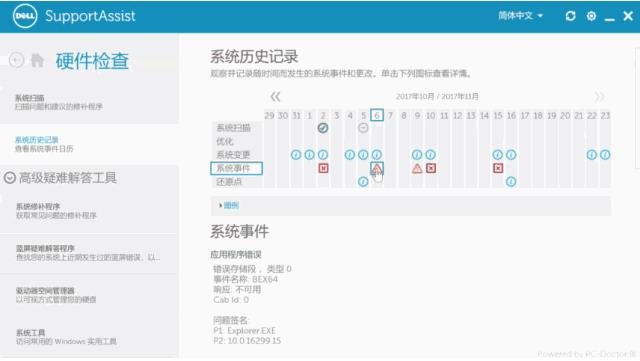The width and height of the screenshot is (640, 361).
Task: Open 还原点 info icon on day 16
Action: coord(511,181)
